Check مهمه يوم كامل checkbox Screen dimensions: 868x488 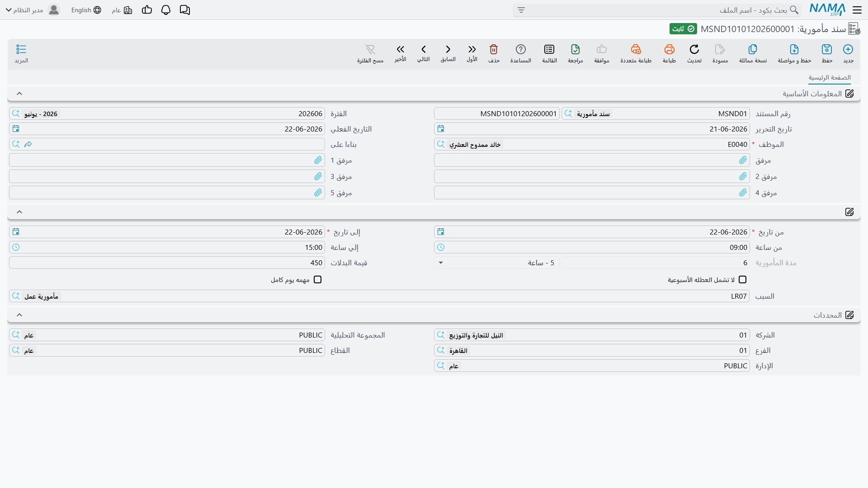(x=318, y=280)
